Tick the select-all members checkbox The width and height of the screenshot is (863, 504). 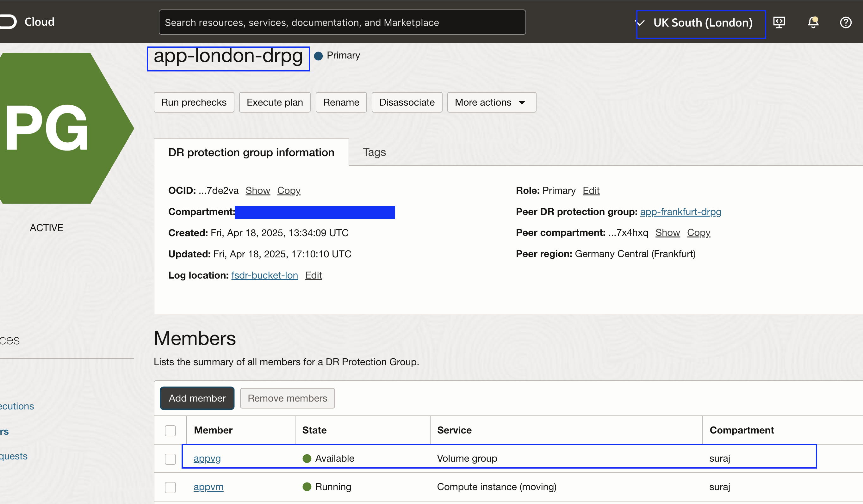coord(170,430)
